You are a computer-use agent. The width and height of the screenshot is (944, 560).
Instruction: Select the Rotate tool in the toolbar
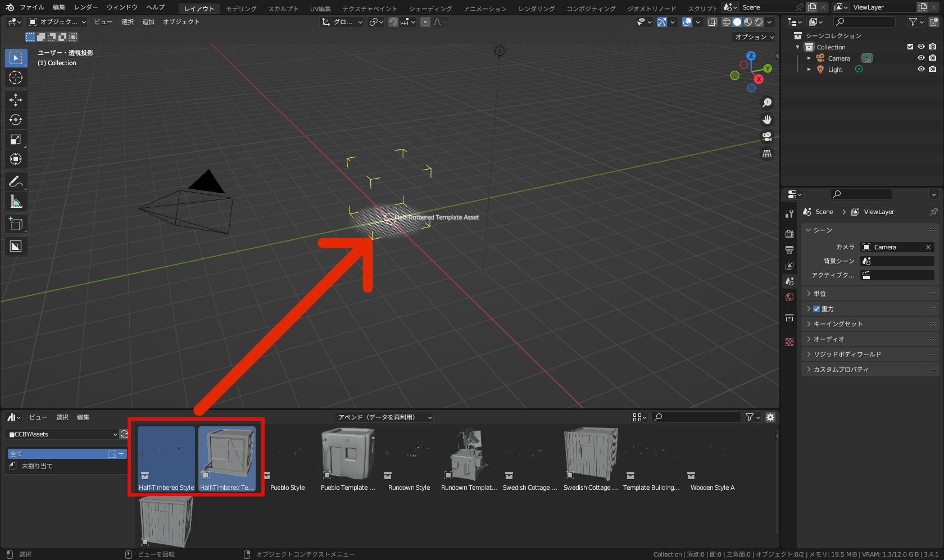[16, 120]
